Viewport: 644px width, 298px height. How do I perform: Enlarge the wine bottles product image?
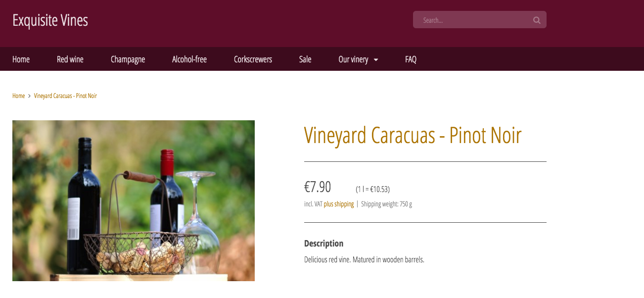(x=134, y=200)
